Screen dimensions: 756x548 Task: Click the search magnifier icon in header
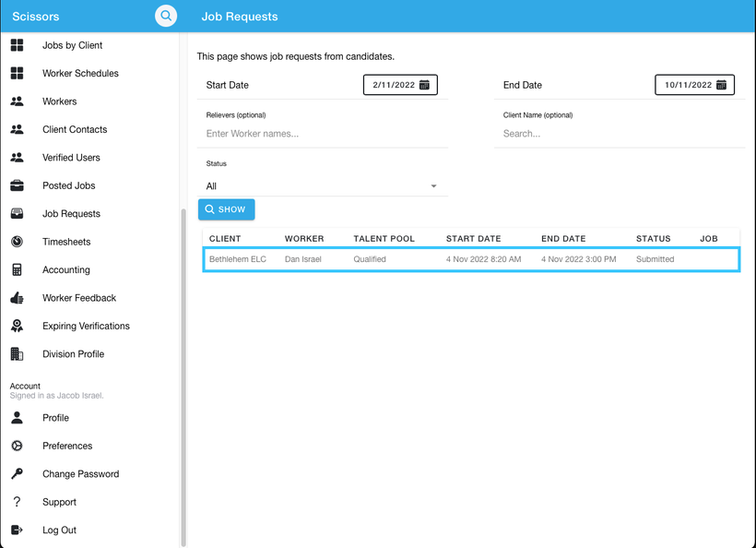(166, 16)
